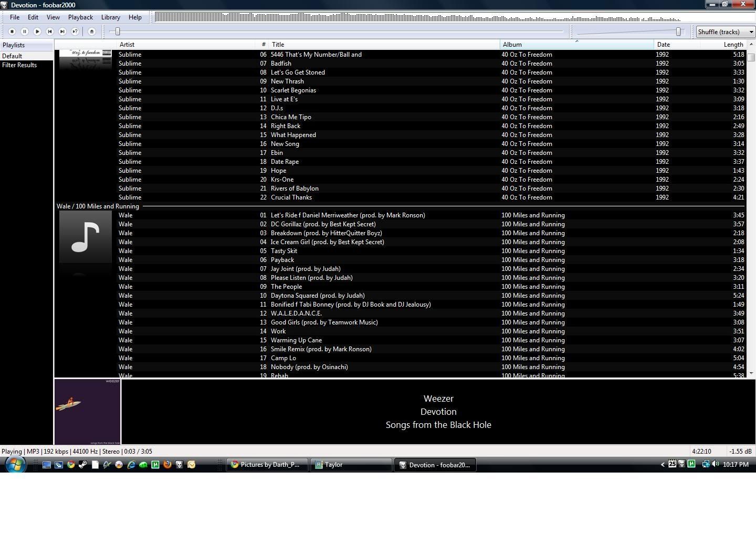Click the seek bar slider handle
756x545 pixels.
(118, 32)
